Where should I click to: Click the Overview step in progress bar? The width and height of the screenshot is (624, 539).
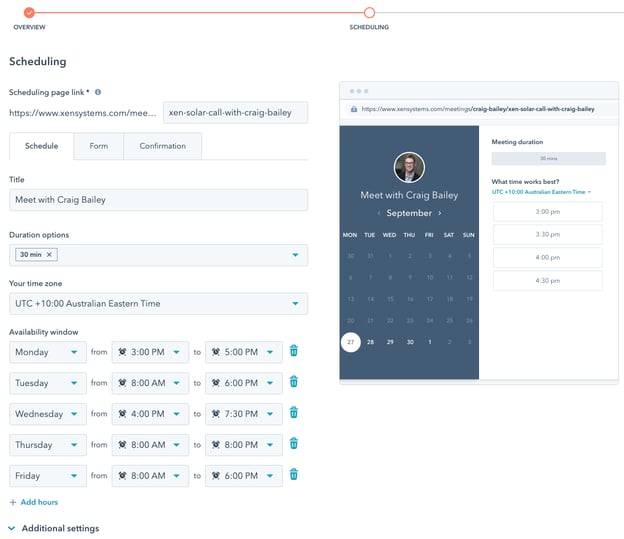(x=29, y=13)
